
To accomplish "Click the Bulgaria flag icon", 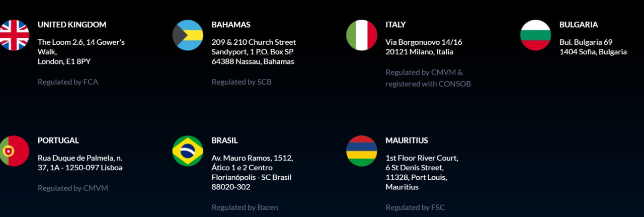I will (x=535, y=35).
